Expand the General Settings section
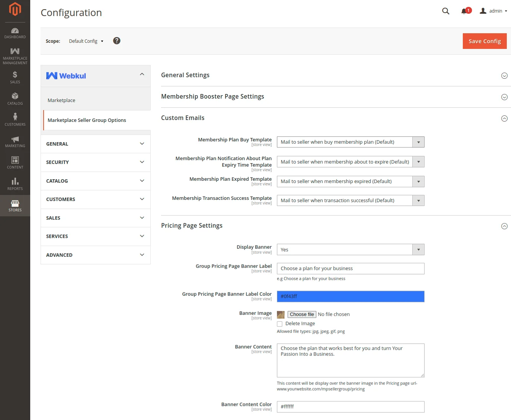Viewport: 511px width, 420px height. 504,76
